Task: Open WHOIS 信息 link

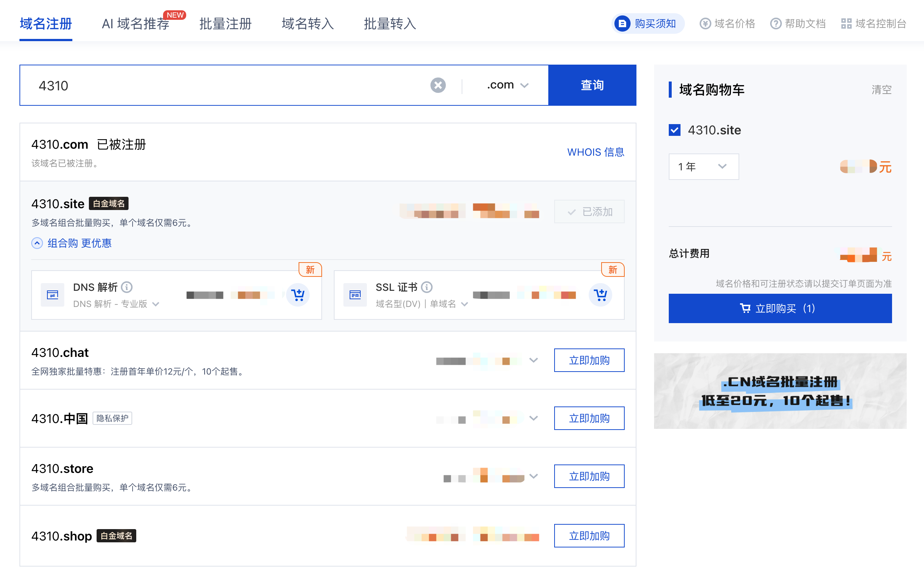Action: click(x=595, y=152)
